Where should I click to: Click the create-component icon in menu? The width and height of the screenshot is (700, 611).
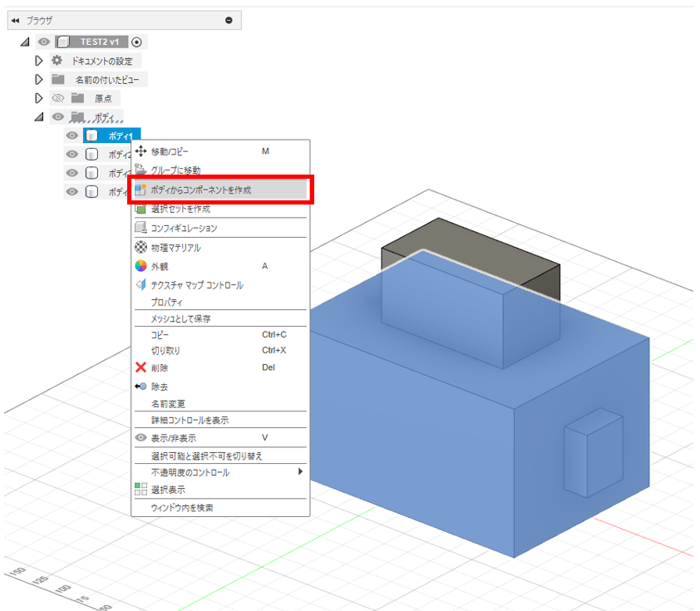(140, 190)
